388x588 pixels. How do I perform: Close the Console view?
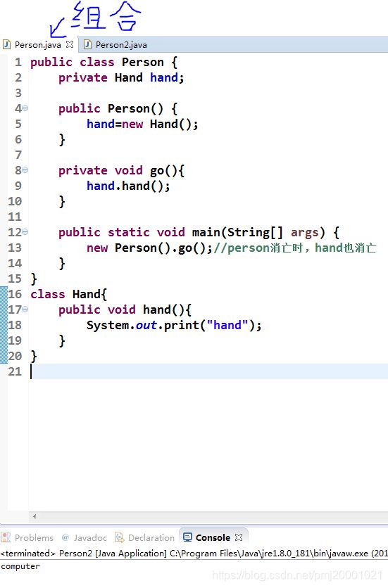click(239, 537)
